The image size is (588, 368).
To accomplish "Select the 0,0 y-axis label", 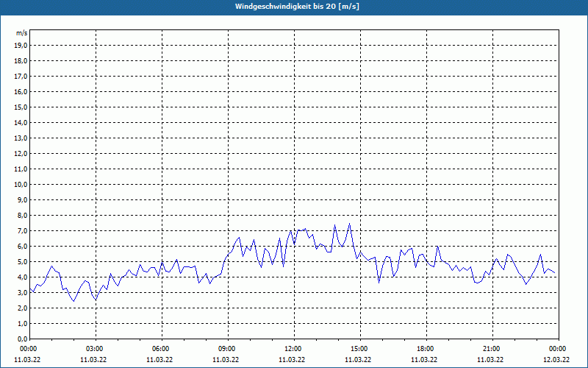I will pyautogui.click(x=23, y=339).
